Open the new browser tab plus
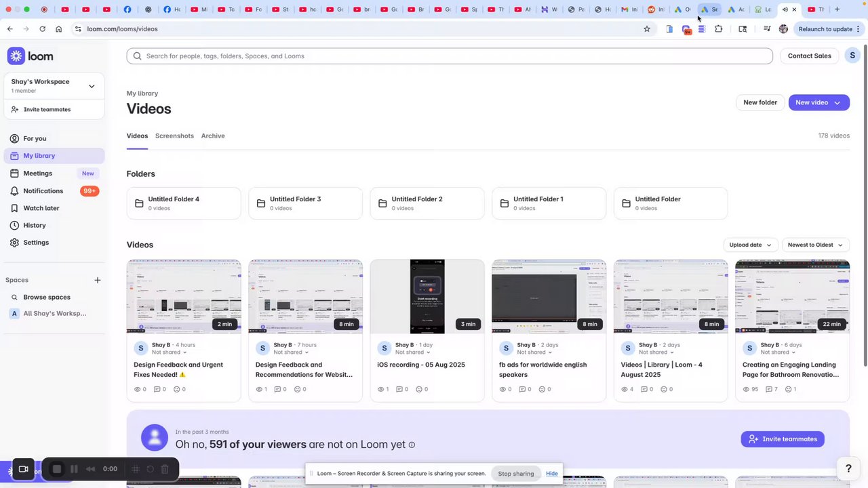 (837, 9)
